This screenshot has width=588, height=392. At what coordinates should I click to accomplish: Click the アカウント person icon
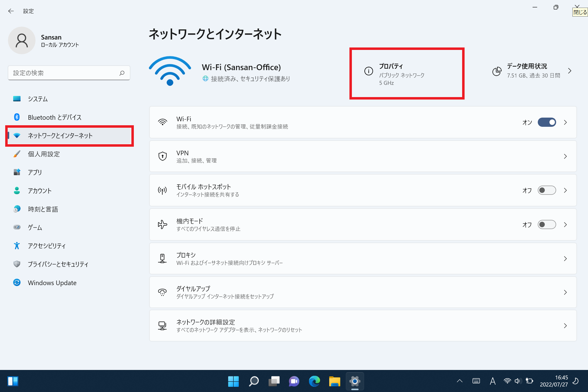pyautogui.click(x=17, y=190)
